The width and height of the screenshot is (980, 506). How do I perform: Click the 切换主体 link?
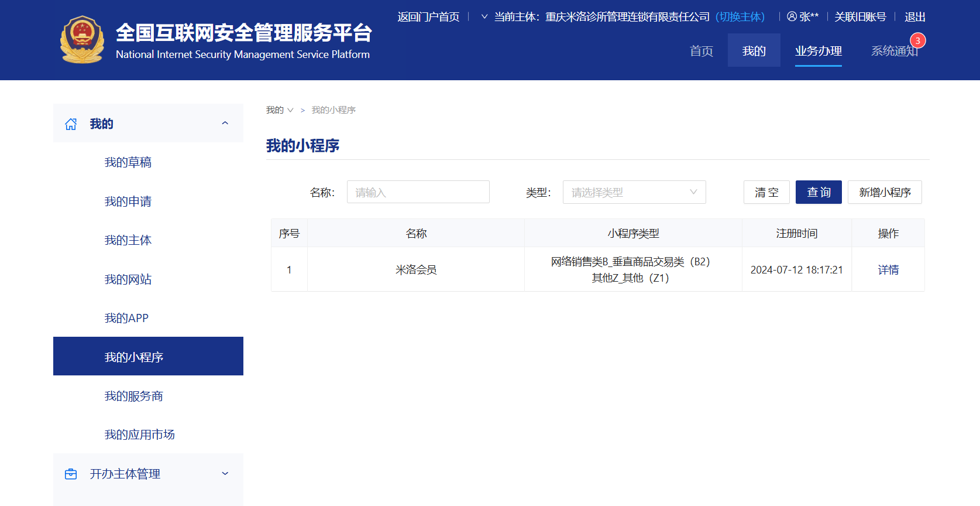740,16
